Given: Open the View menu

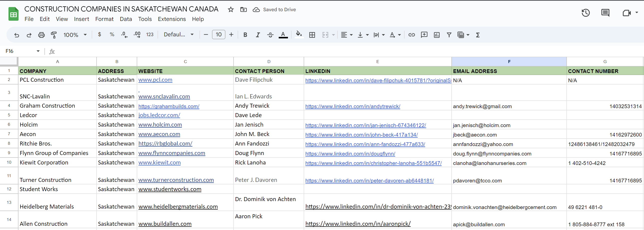Looking at the screenshot, I should (62, 19).
